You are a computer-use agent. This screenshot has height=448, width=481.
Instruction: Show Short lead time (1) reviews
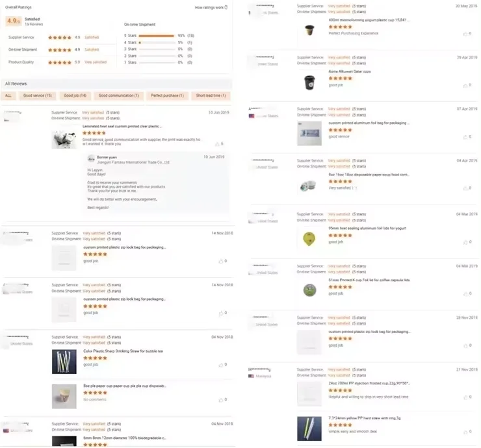point(209,95)
